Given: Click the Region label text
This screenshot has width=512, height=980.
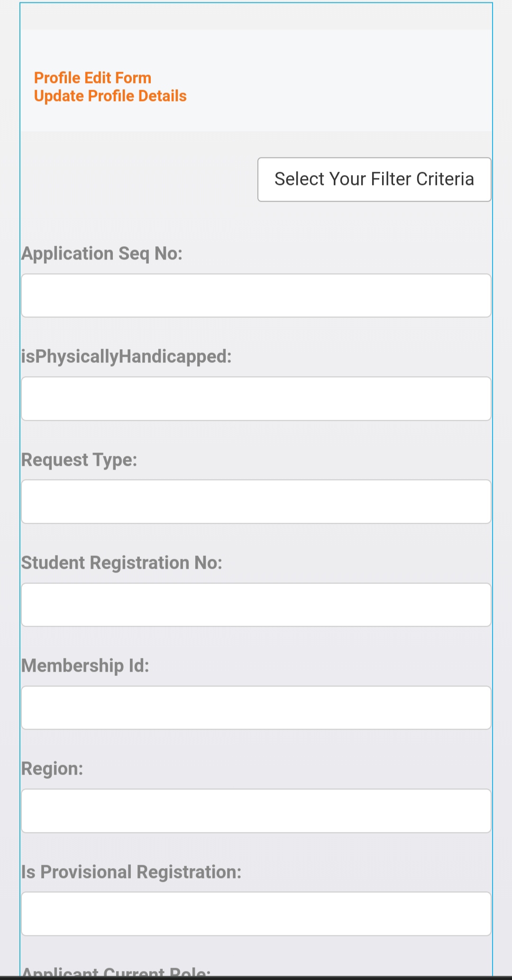Looking at the screenshot, I should click(x=52, y=768).
